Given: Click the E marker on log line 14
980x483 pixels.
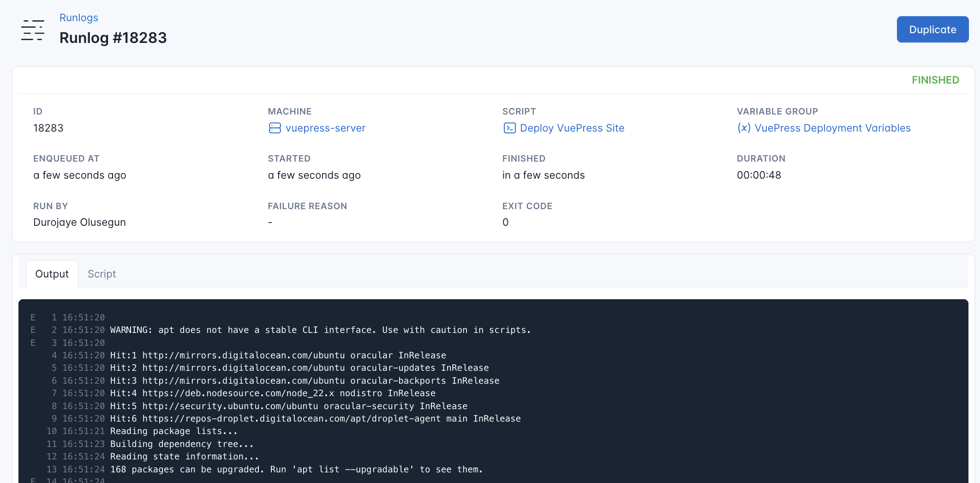Looking at the screenshot, I should click(x=33, y=480).
